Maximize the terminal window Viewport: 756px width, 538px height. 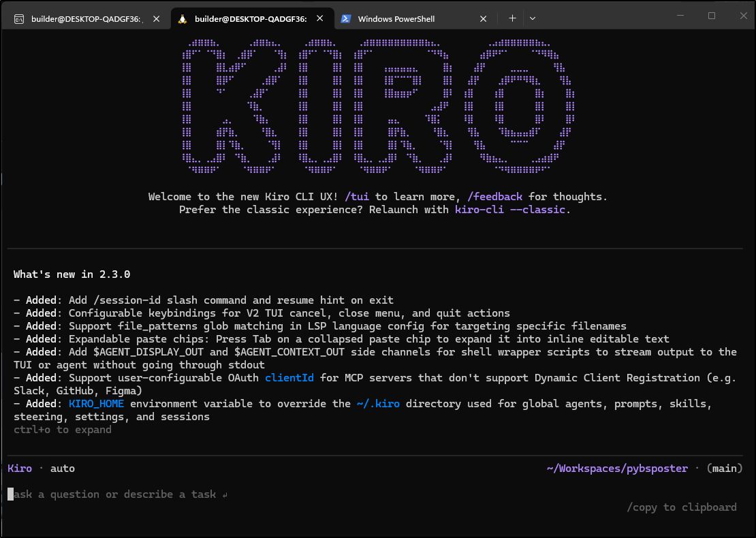(x=711, y=16)
